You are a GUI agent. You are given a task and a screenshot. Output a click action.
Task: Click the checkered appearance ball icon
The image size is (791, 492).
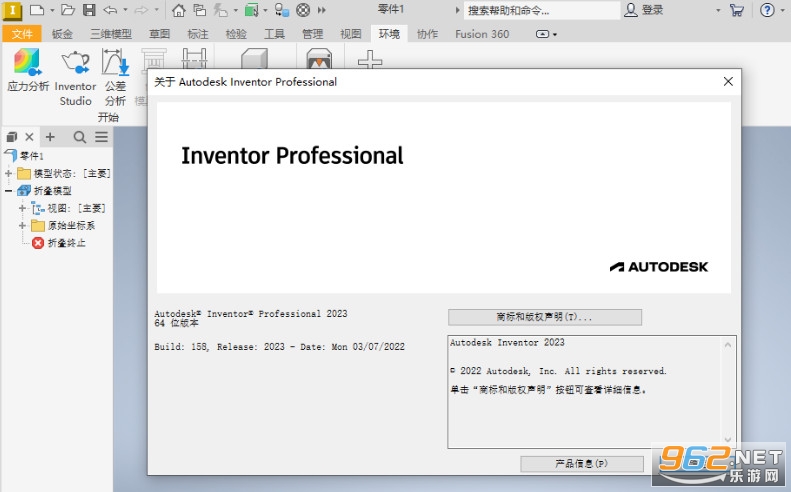tap(303, 10)
